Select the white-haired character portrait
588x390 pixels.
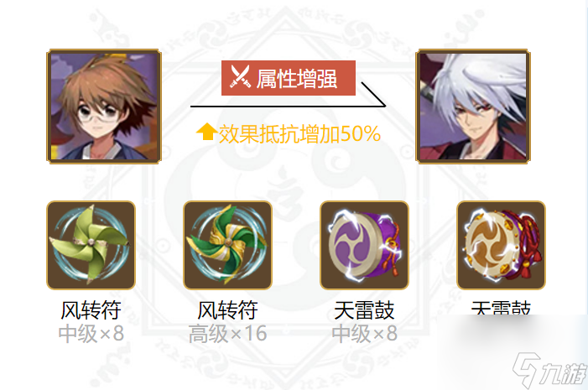473,107
